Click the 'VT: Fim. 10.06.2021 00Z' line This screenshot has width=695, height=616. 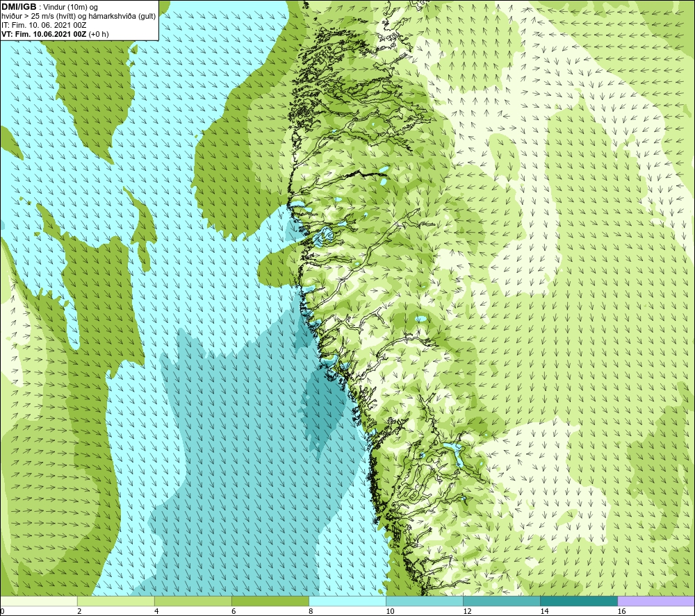click(x=44, y=34)
